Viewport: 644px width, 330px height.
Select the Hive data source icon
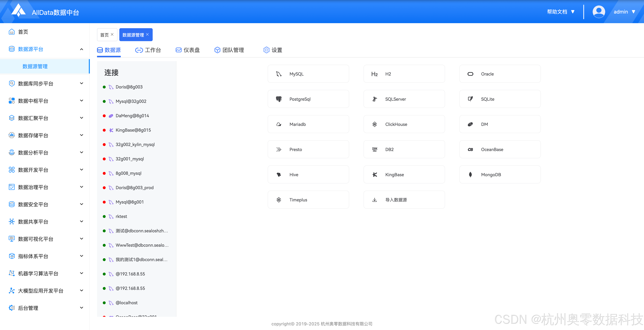pyautogui.click(x=279, y=175)
